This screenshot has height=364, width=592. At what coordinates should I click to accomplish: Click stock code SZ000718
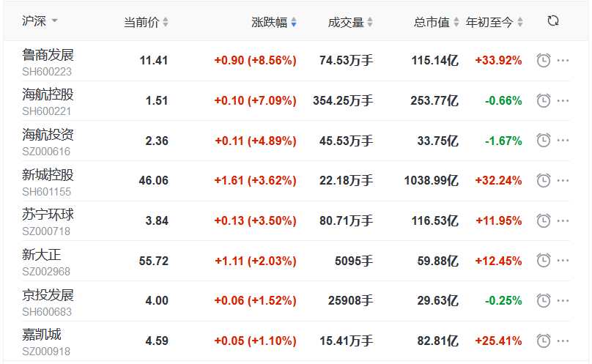tap(46, 231)
